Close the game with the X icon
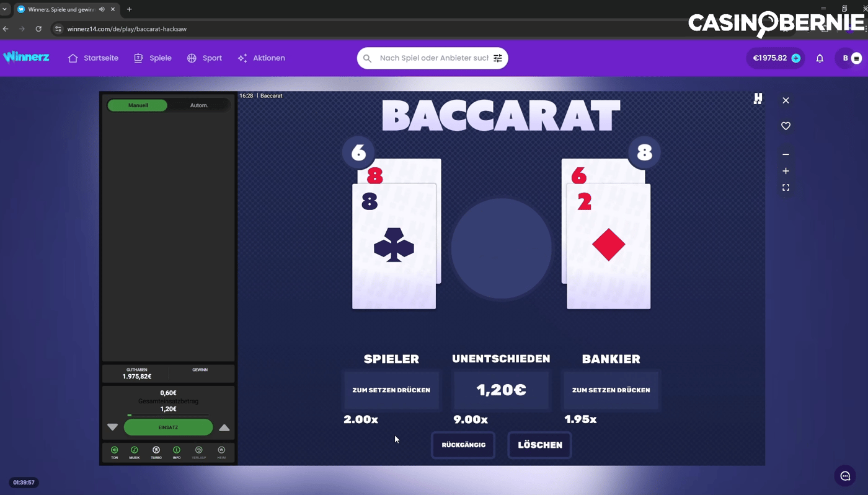868x495 pixels. click(x=786, y=100)
